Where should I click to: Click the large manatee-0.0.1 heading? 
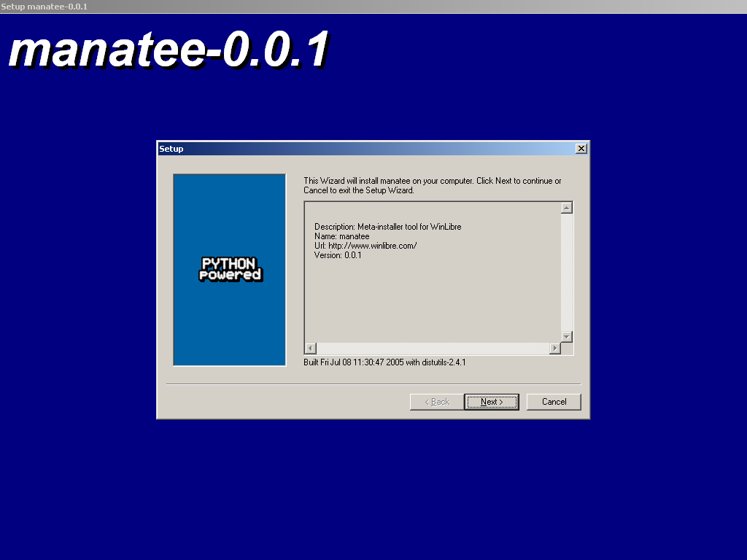169,51
